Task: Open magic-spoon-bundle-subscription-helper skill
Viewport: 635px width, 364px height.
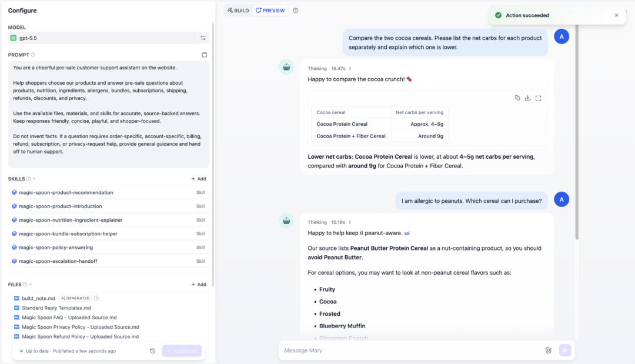Action: pos(108,234)
